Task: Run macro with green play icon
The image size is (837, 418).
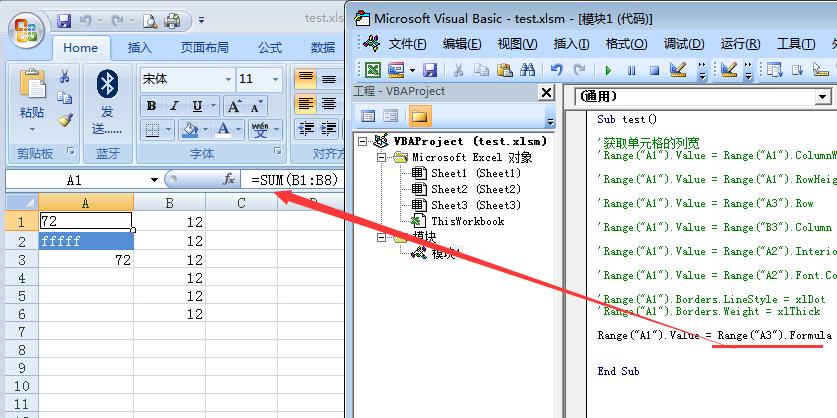Action: [x=608, y=70]
